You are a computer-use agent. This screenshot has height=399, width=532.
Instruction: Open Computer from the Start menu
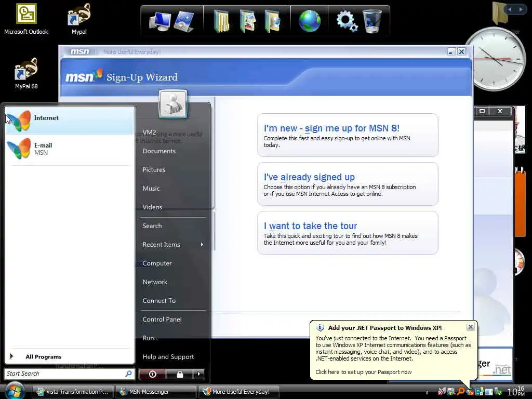coord(157,263)
